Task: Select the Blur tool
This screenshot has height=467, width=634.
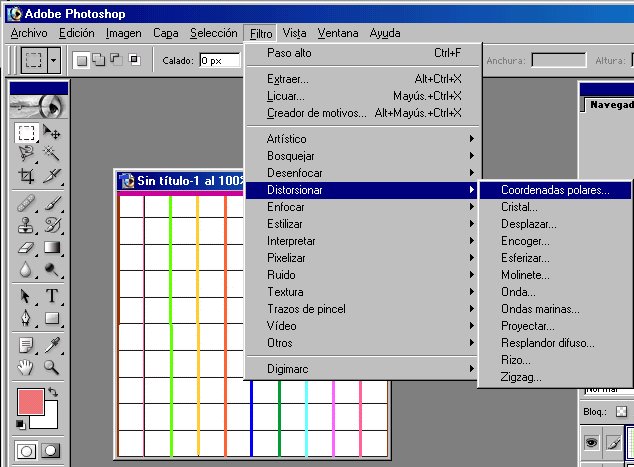Action: tap(27, 269)
